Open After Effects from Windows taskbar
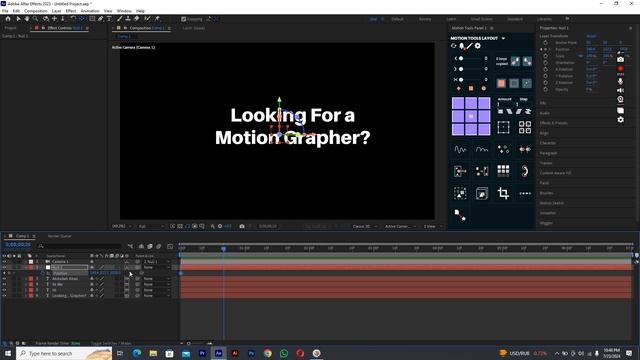Viewport: 640px width, 360px height. (x=218, y=353)
